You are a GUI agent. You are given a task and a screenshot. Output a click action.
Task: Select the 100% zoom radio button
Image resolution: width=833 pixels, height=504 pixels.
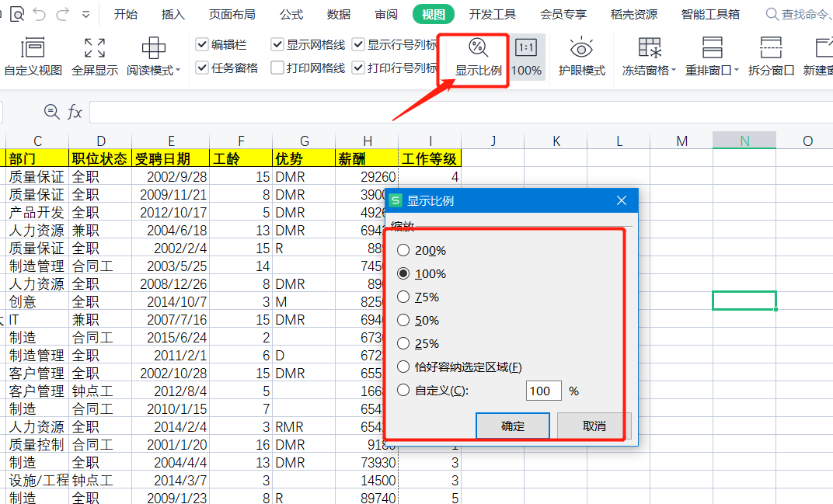click(x=403, y=273)
